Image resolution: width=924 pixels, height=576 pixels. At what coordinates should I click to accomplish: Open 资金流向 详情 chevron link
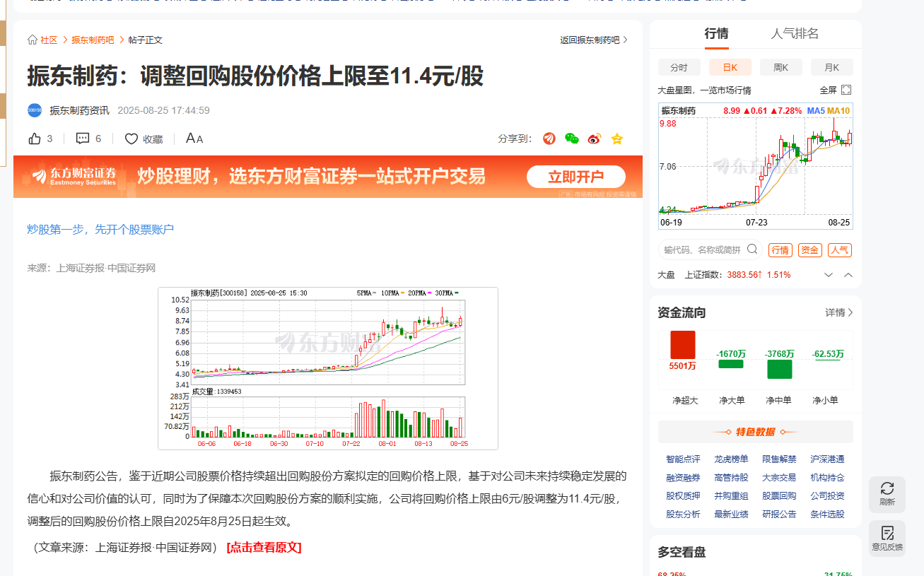pyautogui.click(x=839, y=312)
